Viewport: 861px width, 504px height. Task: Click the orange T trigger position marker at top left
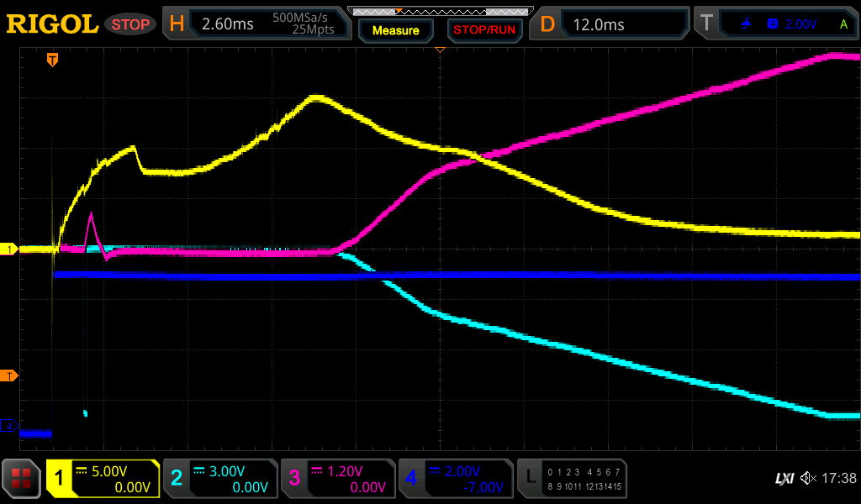(52, 60)
